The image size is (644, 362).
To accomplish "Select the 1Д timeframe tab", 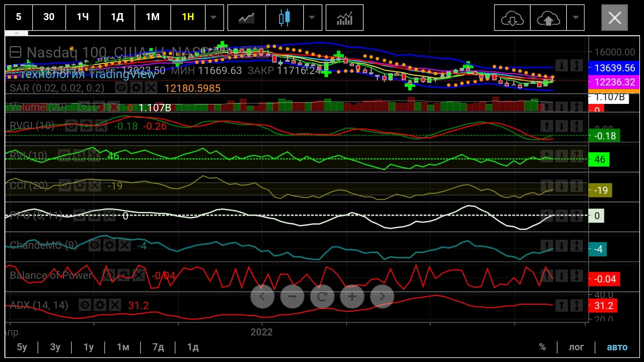I will (117, 17).
